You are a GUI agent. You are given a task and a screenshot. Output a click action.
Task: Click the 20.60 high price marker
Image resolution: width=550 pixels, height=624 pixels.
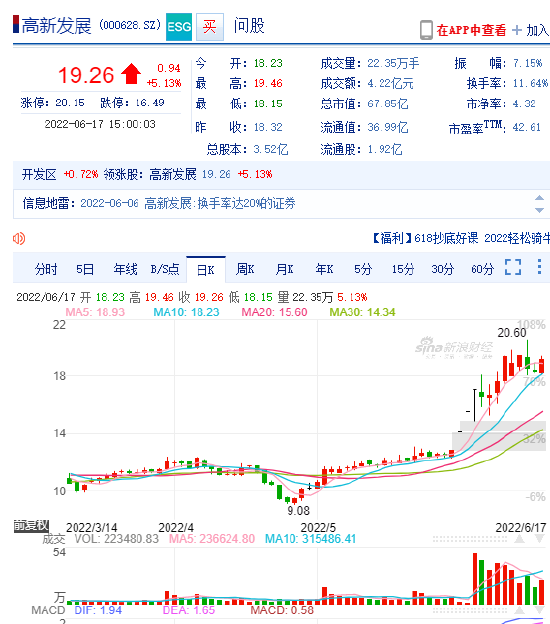pyautogui.click(x=511, y=333)
